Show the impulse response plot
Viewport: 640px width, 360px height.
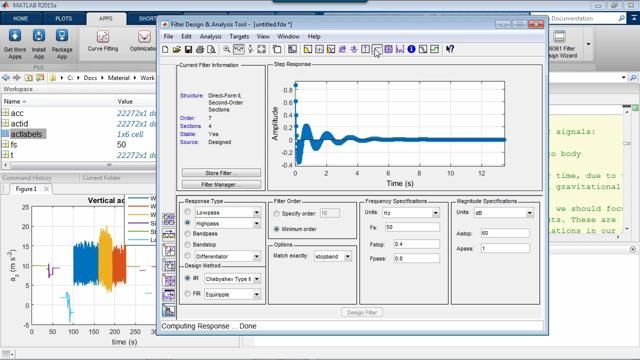coord(365,49)
